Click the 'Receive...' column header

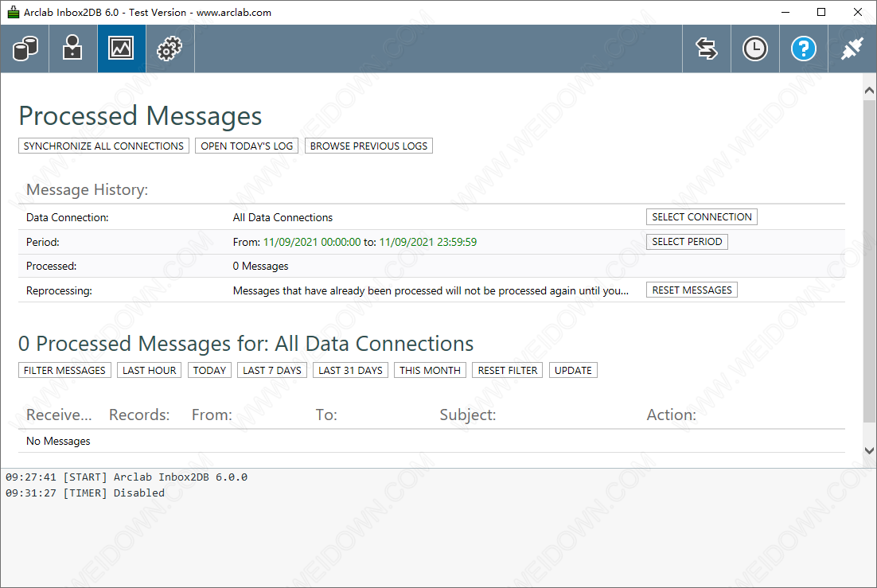pyautogui.click(x=59, y=415)
